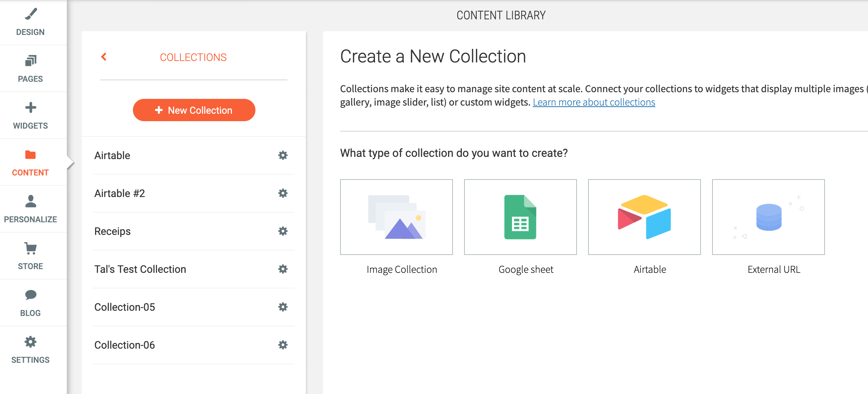The image size is (868, 394).
Task: Select Tal's Test Collection from the list
Action: pos(140,269)
